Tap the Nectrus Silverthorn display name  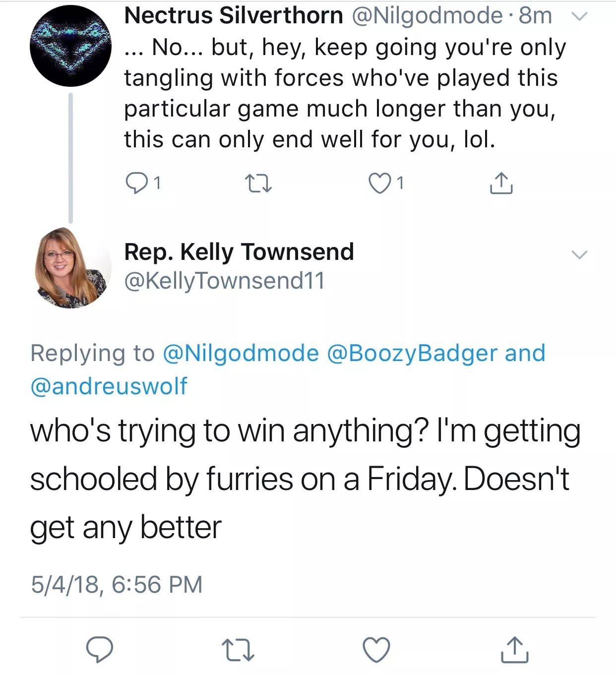pyautogui.click(x=234, y=16)
